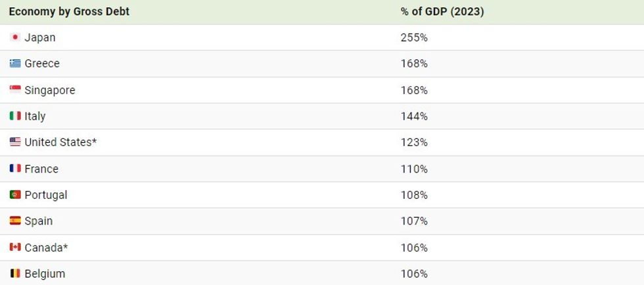The image size is (644, 285).
Task: Select the United States* country name
Action: pos(60,142)
